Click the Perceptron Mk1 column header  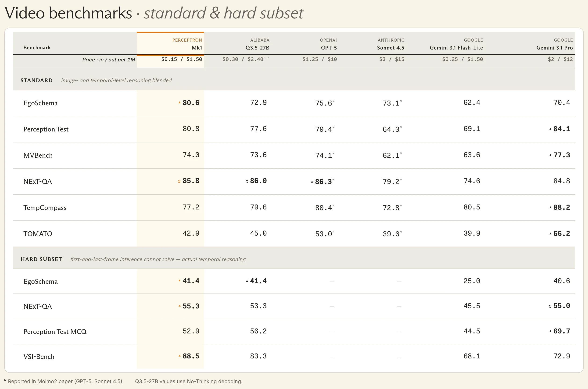187,44
